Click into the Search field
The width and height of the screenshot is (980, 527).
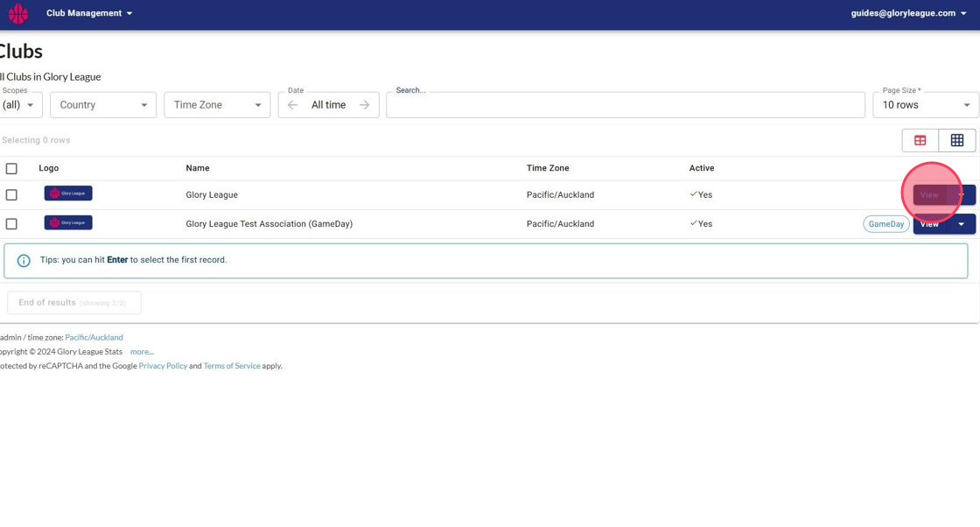[x=625, y=105]
